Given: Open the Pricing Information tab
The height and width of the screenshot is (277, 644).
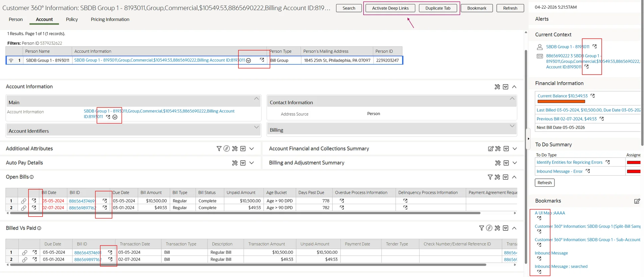Looking at the screenshot, I should coord(110,19).
